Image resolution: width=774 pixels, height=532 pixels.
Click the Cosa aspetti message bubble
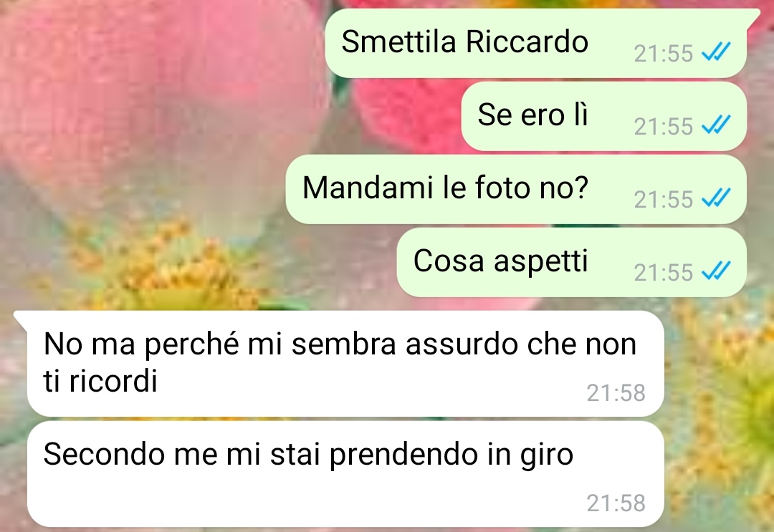[572, 262]
